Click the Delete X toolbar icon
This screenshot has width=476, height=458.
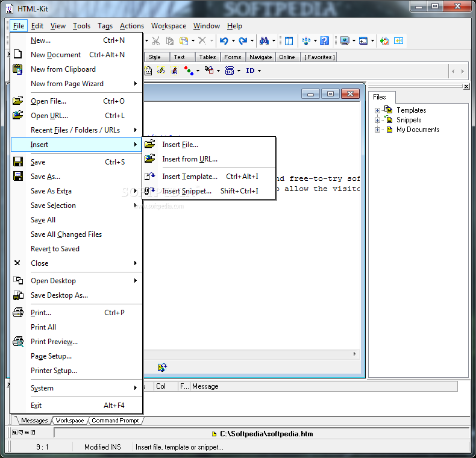(202, 40)
